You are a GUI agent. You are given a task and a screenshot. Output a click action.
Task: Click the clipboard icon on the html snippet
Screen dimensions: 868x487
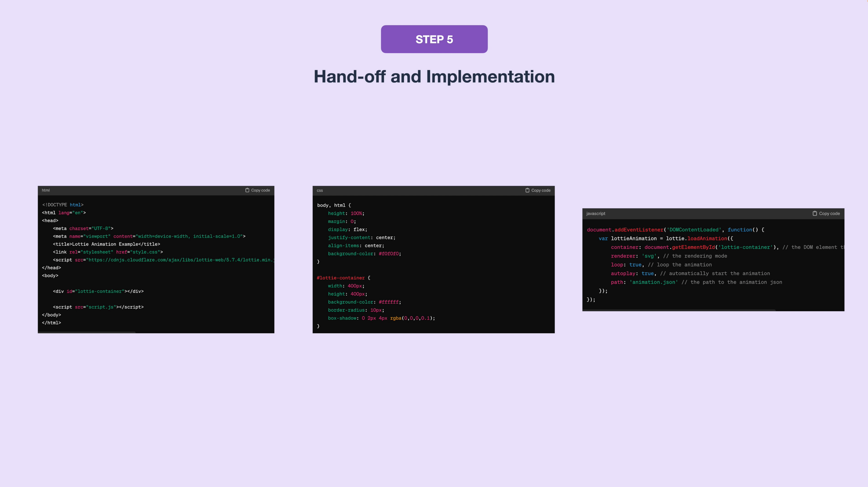(247, 190)
